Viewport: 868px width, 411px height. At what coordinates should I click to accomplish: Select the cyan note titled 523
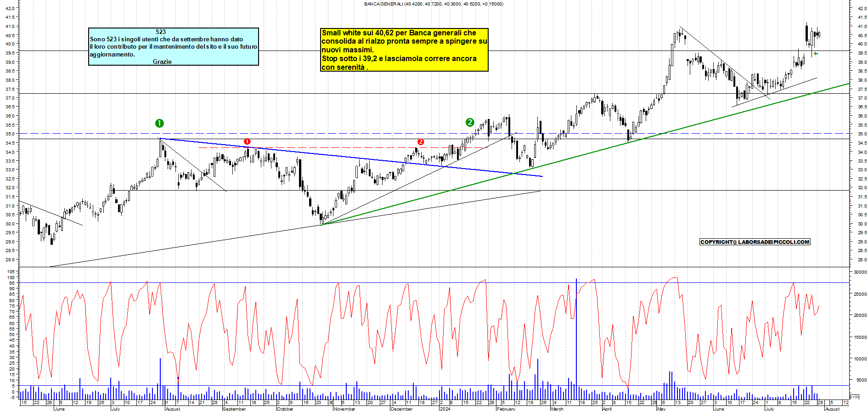pyautogui.click(x=174, y=46)
